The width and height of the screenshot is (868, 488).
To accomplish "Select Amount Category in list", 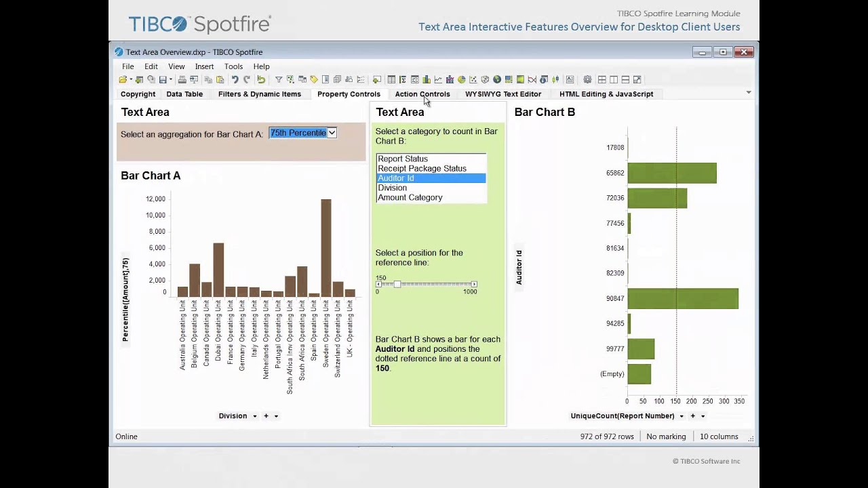I will (431, 197).
